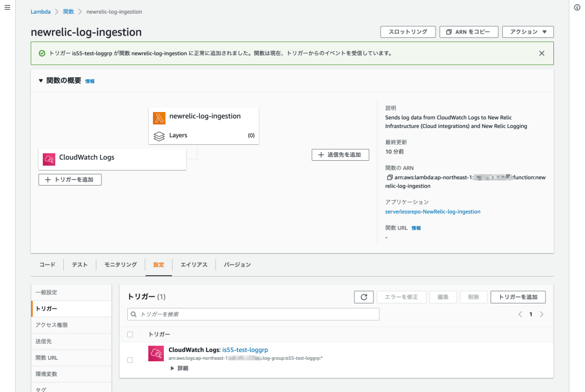The image size is (585, 392).
Task: Click トリガーを追加 under CloudWatch Logs box
Action: [x=70, y=179]
